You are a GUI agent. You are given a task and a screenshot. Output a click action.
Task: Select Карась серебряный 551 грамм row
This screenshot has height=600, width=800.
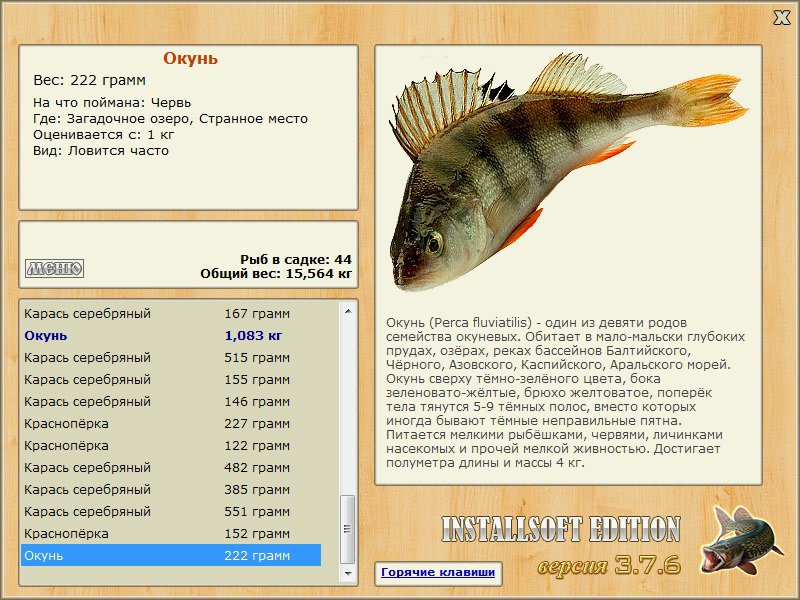coord(171,511)
